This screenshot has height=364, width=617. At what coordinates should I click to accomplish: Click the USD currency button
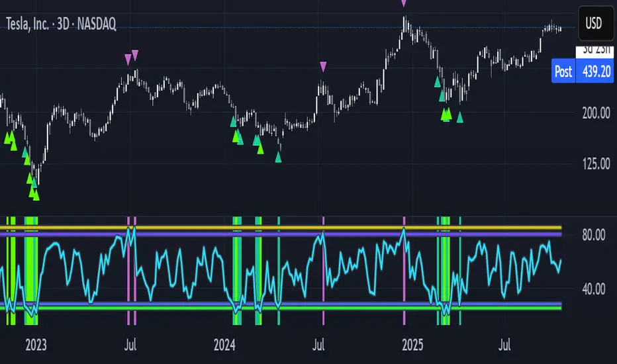point(596,24)
